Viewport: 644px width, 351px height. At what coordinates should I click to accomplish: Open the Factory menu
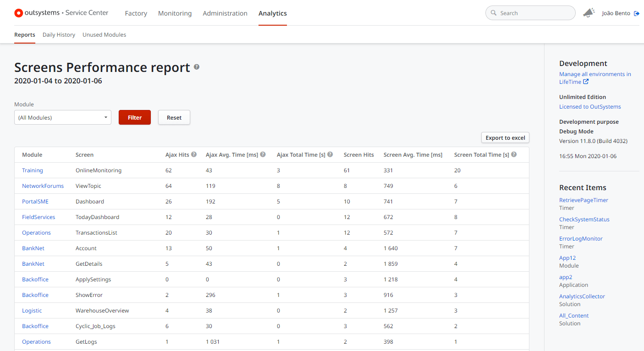click(x=136, y=13)
